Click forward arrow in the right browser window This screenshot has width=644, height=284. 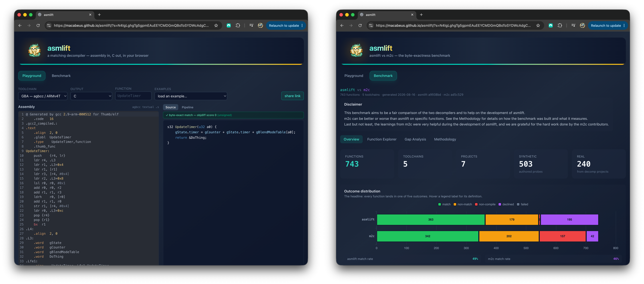click(x=351, y=25)
